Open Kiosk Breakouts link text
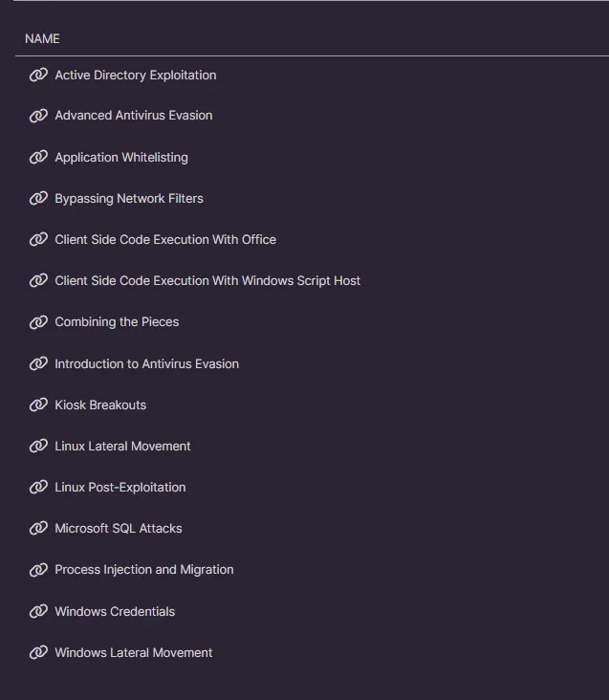The width and height of the screenshot is (609, 700). tap(100, 405)
